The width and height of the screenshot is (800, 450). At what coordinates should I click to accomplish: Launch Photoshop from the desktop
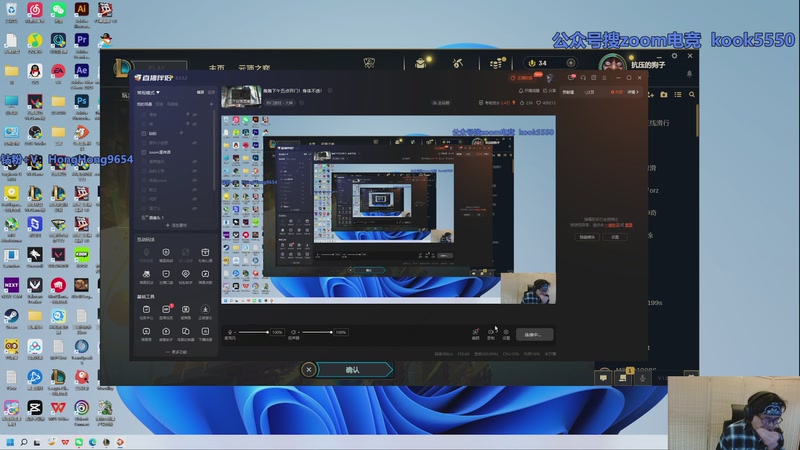coord(82,102)
